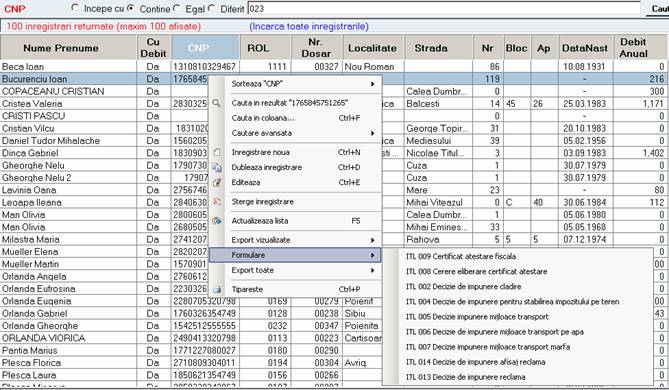This screenshot has width=669, height=390.
Task: Choose Sterge inregistrare menu entry
Action: [x=295, y=202]
